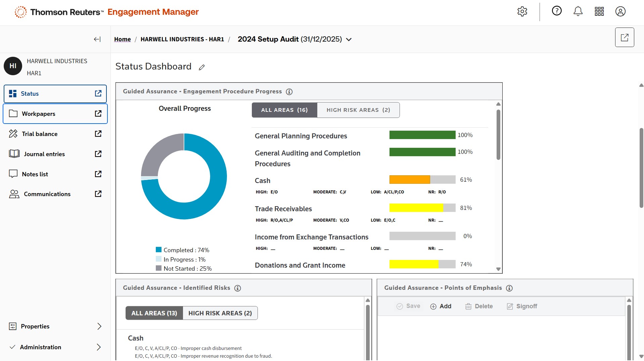Open the help question mark icon
644x361 pixels.
pyautogui.click(x=556, y=11)
